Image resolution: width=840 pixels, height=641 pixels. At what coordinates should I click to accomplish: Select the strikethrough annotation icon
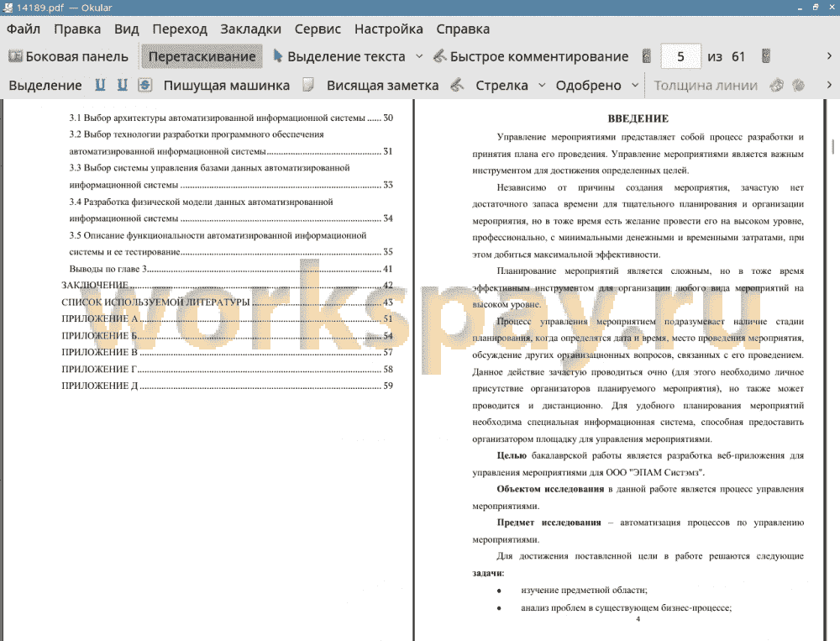coord(145,85)
